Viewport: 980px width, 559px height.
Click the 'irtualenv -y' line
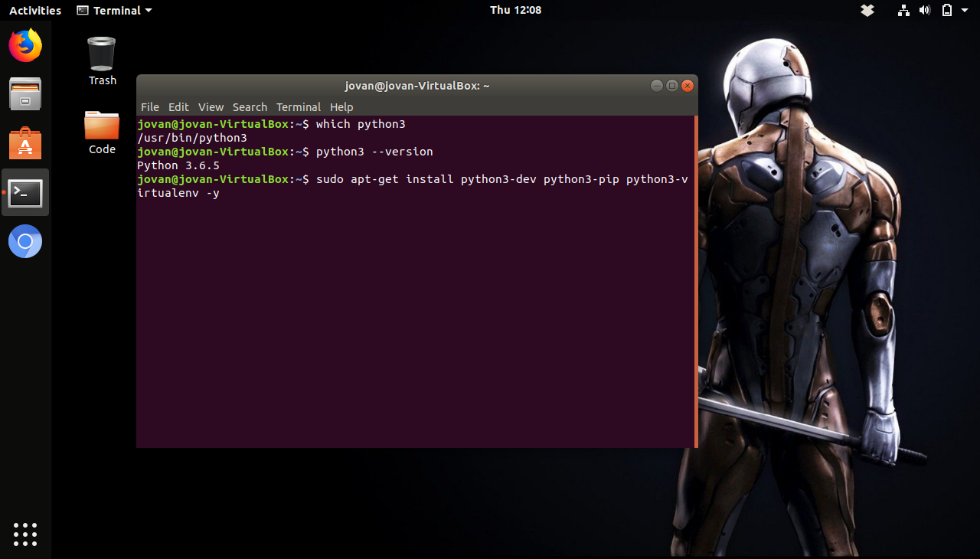(x=178, y=193)
